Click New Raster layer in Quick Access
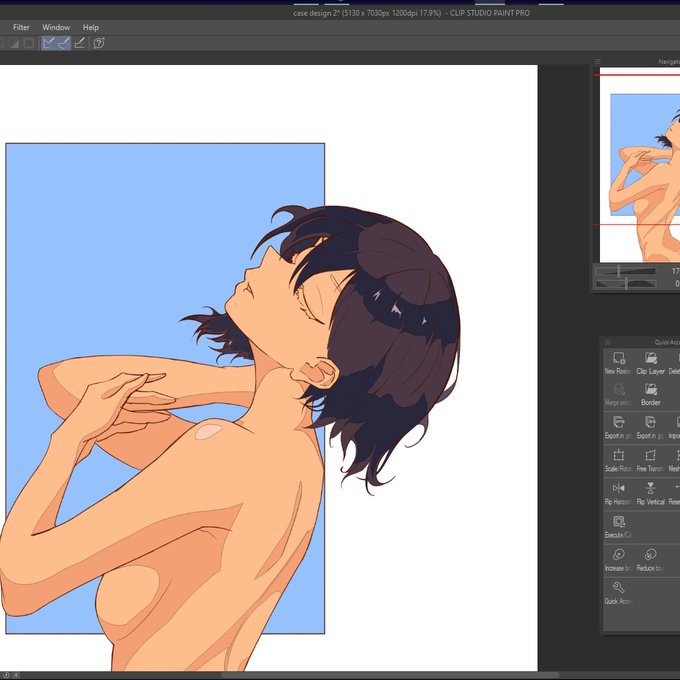Viewport: 680px width, 680px height. click(x=618, y=363)
